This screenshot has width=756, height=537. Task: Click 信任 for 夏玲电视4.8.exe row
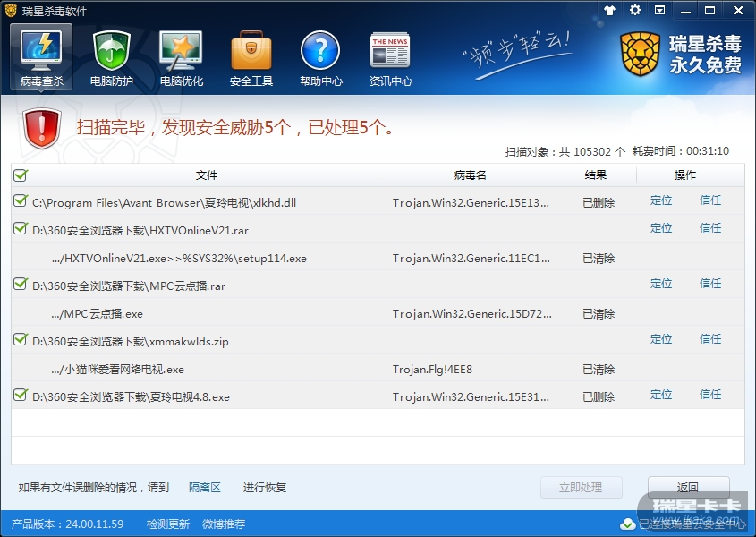click(710, 395)
